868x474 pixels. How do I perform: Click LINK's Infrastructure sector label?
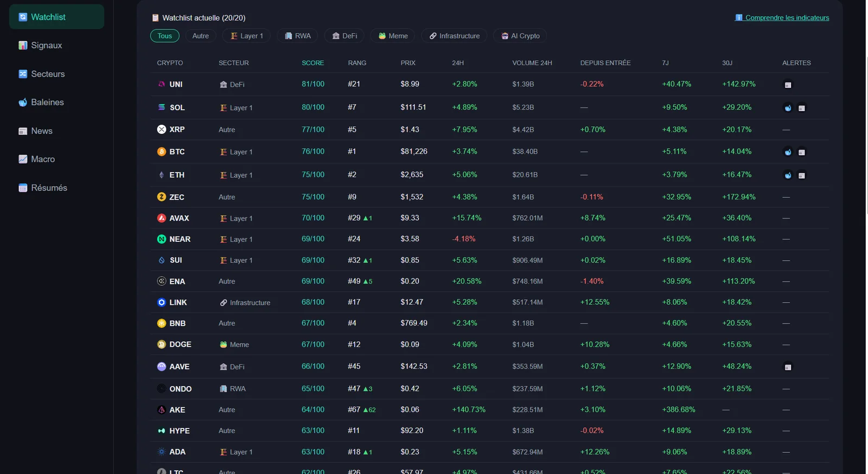(x=245, y=303)
